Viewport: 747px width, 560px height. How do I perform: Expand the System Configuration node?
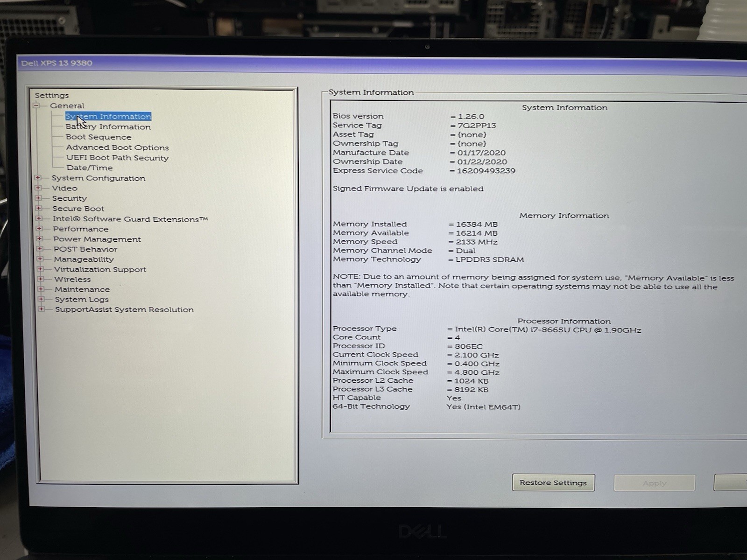(x=38, y=178)
